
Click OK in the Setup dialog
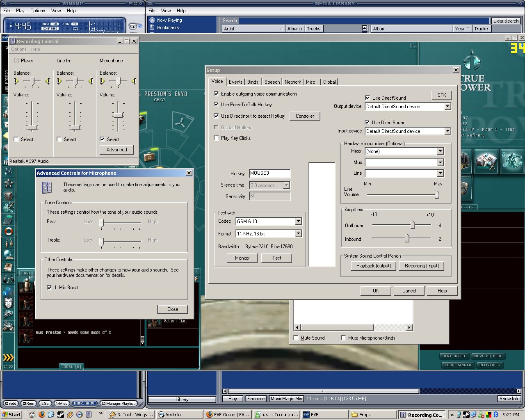(376, 291)
